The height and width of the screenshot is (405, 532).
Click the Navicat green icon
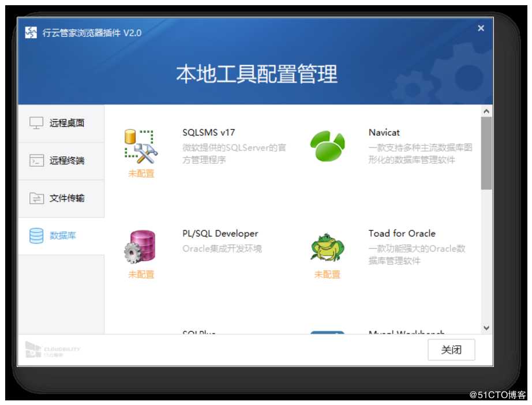point(328,144)
